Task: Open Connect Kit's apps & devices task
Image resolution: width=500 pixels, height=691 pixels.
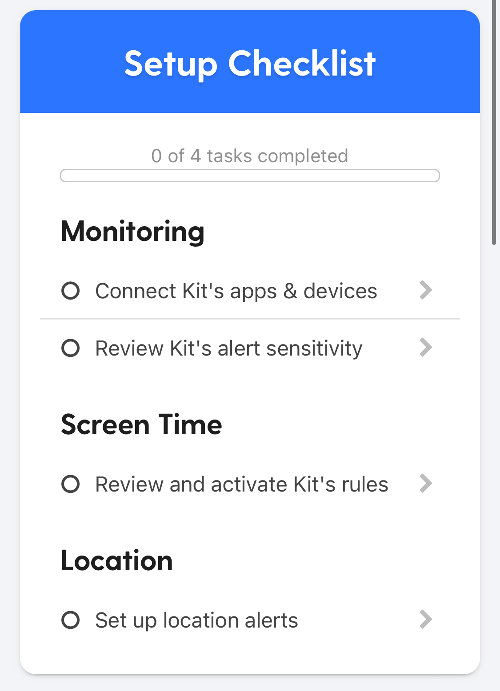Action: 236,291
